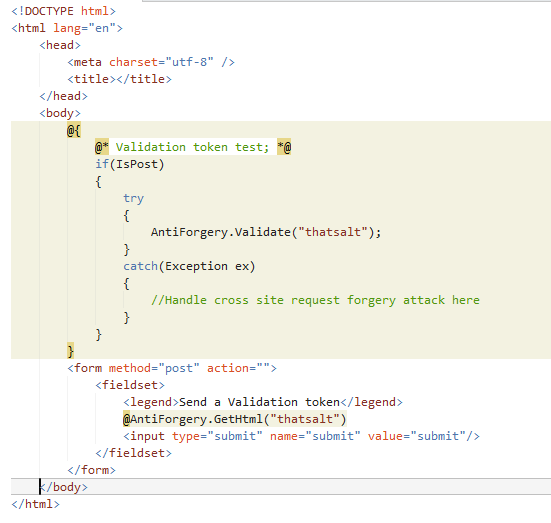
Task: Click the DOCTYPE html declaration line
Action: (63, 11)
